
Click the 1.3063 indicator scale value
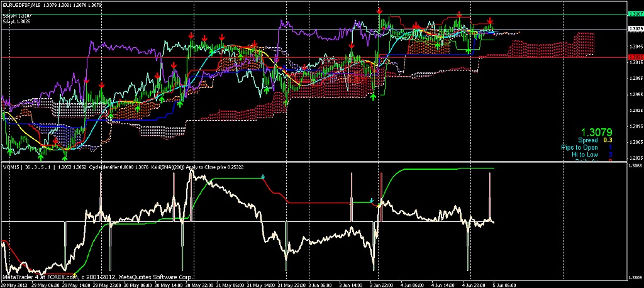click(635, 165)
